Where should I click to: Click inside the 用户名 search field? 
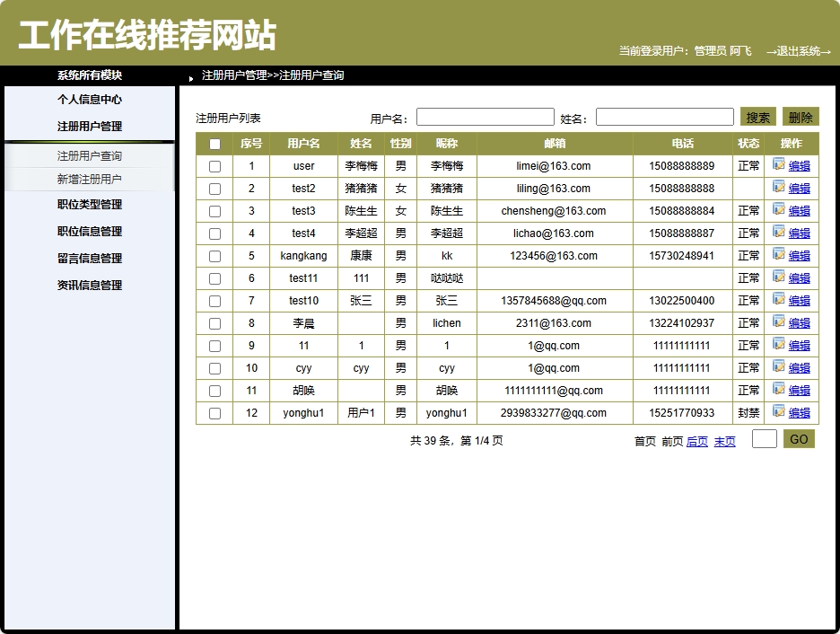coord(485,117)
